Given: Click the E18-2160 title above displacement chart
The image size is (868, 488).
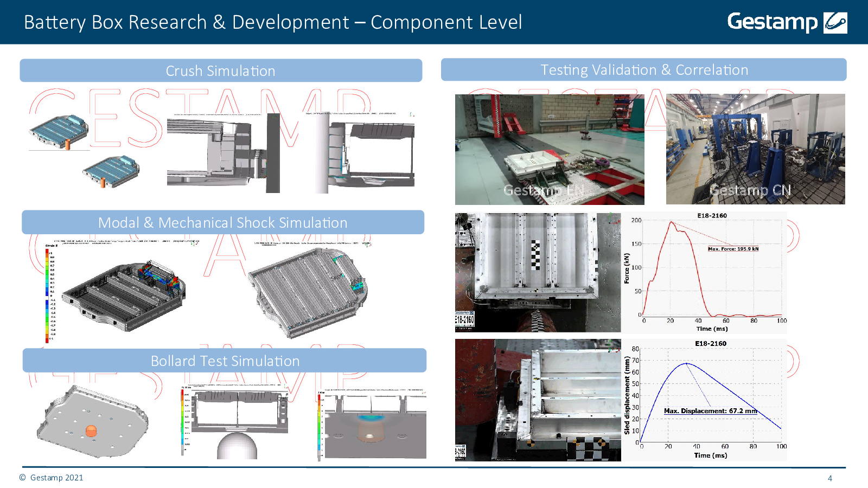Looking at the screenshot, I should pos(711,344).
